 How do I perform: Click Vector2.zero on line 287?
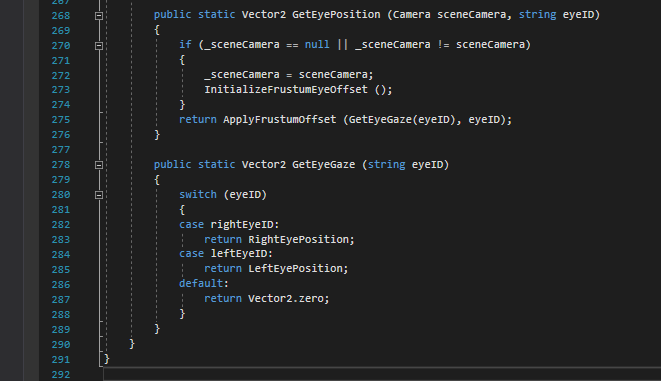(x=286, y=298)
